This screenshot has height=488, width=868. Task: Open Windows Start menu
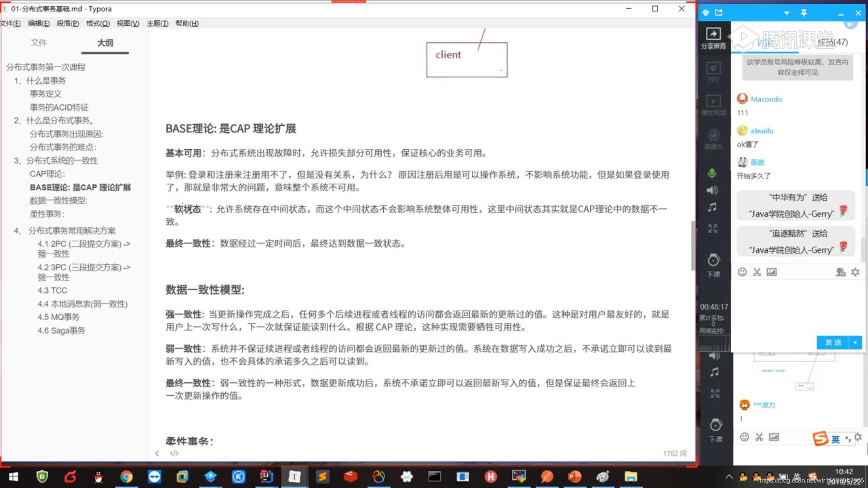(13, 477)
